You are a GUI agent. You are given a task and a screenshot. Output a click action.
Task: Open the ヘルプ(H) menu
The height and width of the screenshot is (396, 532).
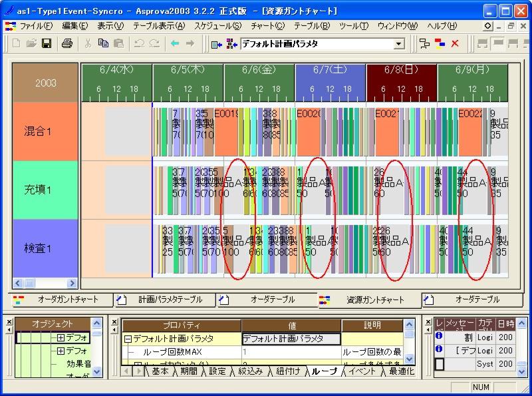(442, 26)
